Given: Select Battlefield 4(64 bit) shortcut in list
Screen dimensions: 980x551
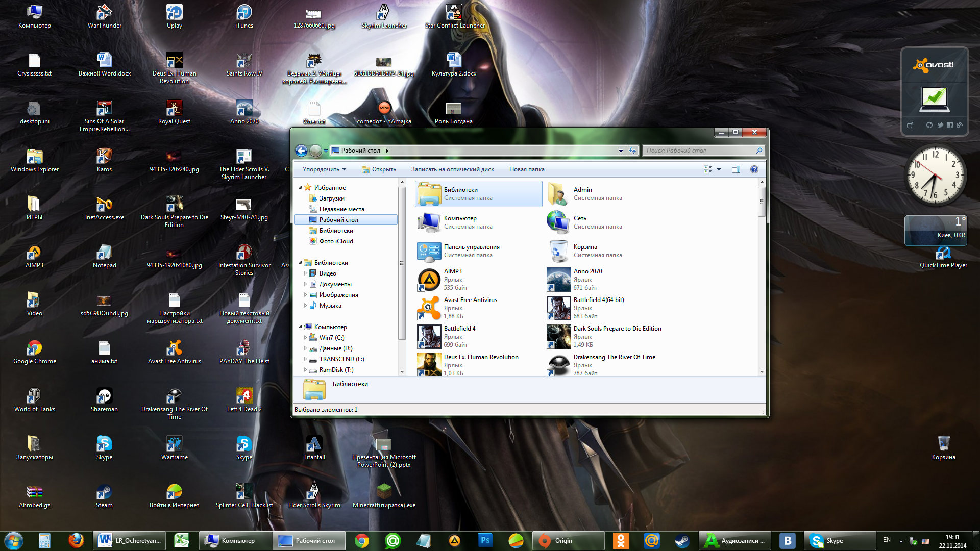Looking at the screenshot, I should pyautogui.click(x=607, y=308).
